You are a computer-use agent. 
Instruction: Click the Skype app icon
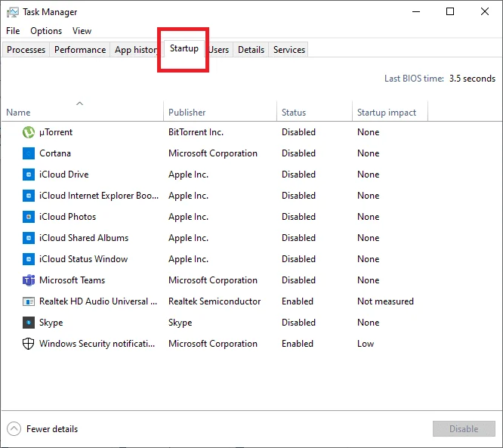coord(29,323)
